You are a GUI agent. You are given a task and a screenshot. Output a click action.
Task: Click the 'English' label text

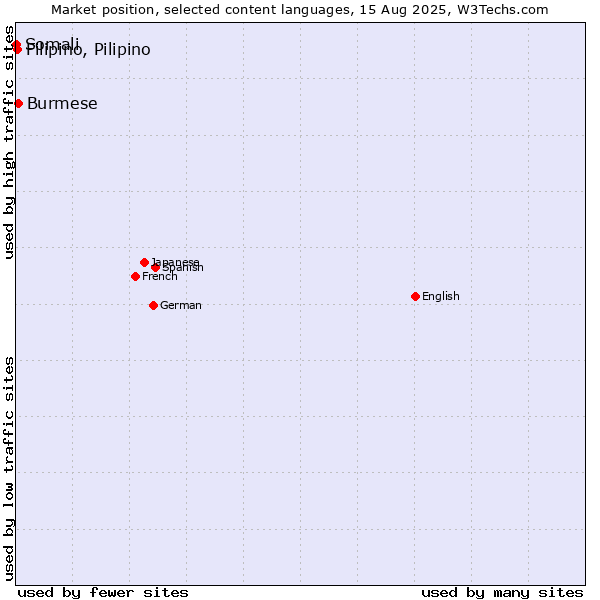tap(440, 296)
